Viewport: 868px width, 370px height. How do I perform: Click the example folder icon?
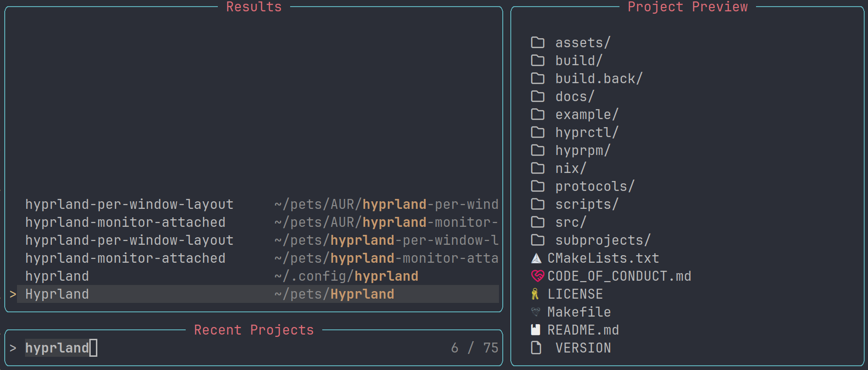[538, 114]
